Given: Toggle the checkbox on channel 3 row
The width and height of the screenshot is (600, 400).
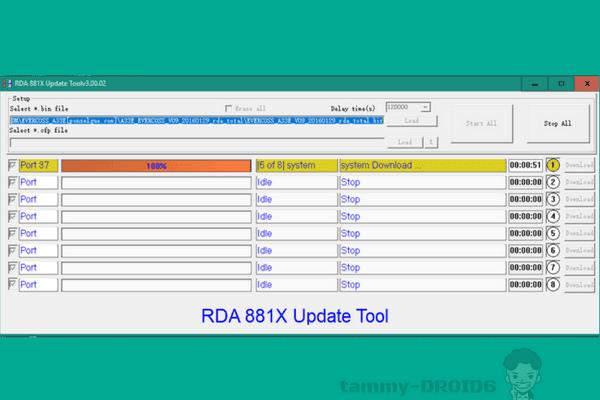Looking at the screenshot, I should tap(12, 199).
